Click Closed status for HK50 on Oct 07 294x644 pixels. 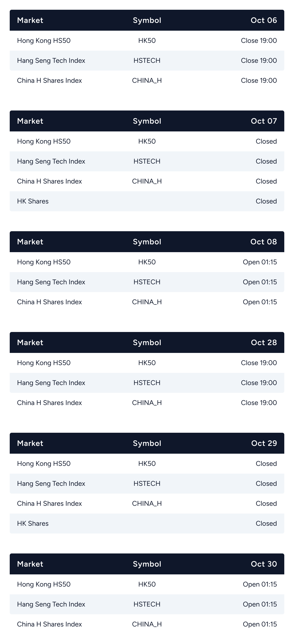(x=266, y=141)
